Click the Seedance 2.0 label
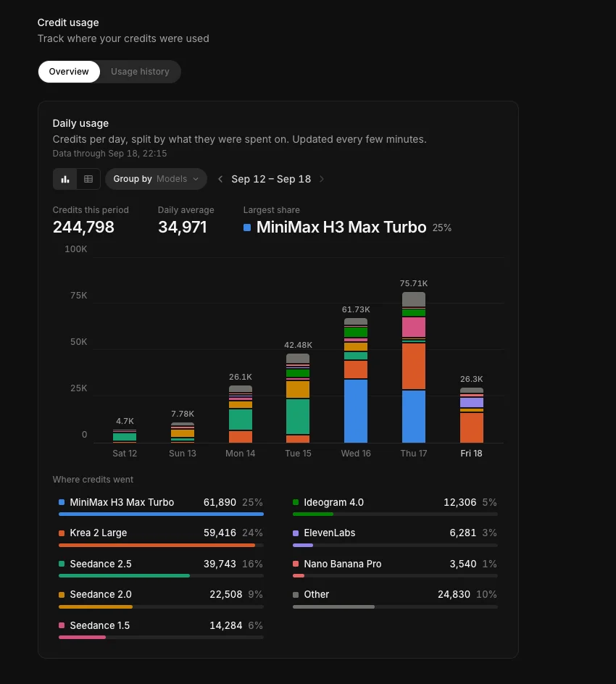Viewport: 616px width, 684px height. [101, 595]
